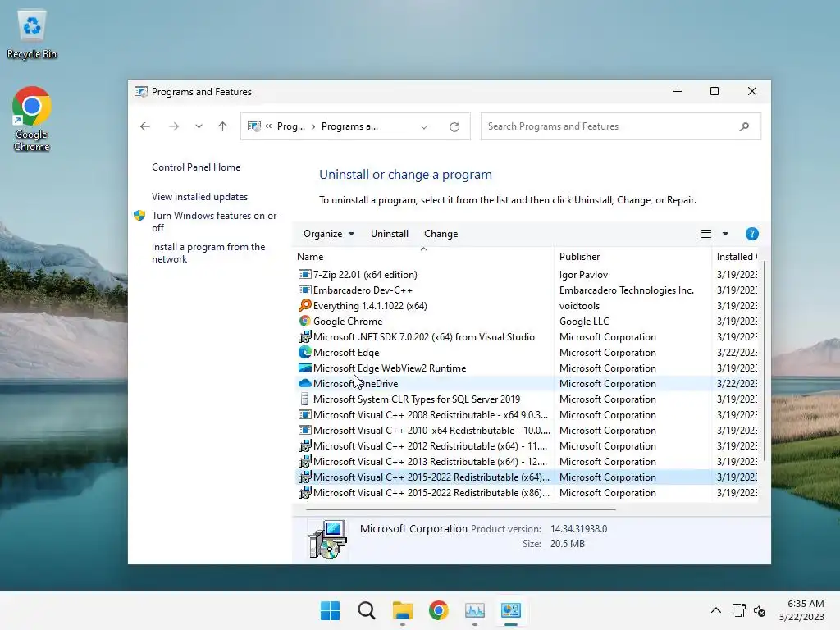
Task: Click the Forward navigation arrow
Action: pyautogui.click(x=174, y=126)
